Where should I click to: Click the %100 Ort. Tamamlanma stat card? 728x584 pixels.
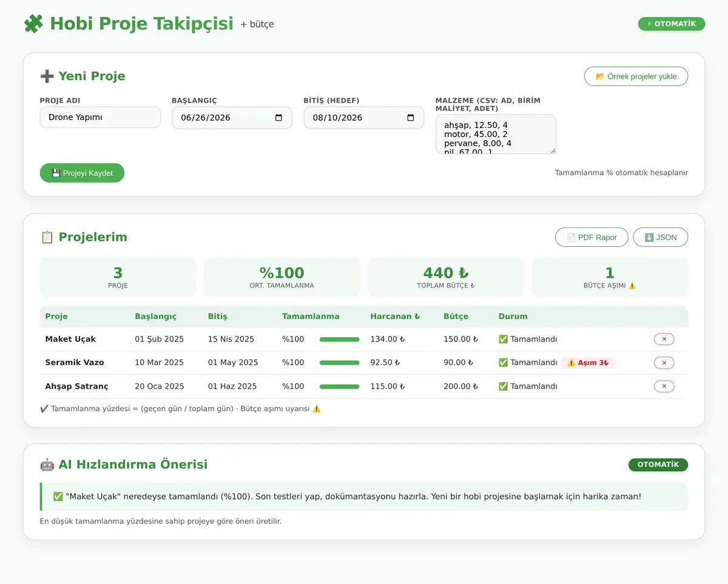tap(282, 277)
